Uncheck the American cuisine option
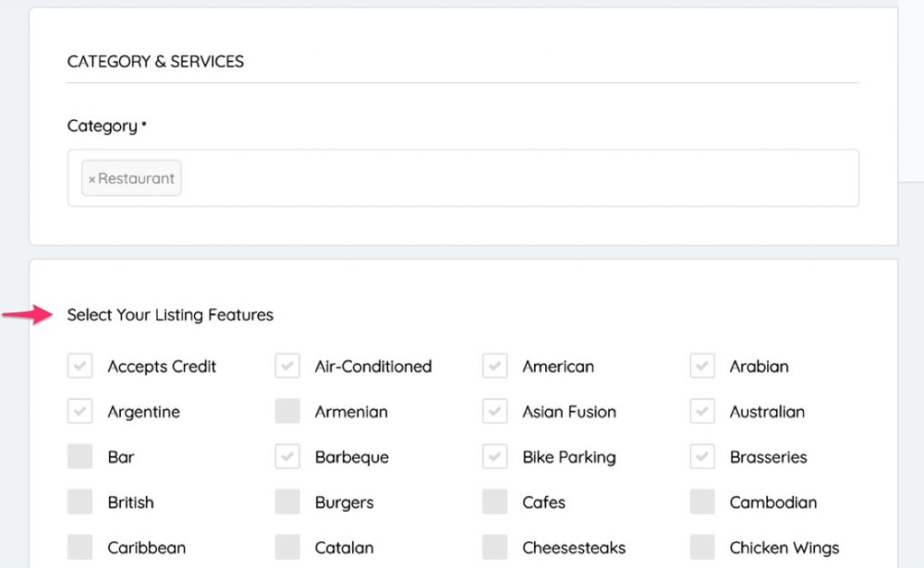The width and height of the screenshot is (924, 568). 494,366
